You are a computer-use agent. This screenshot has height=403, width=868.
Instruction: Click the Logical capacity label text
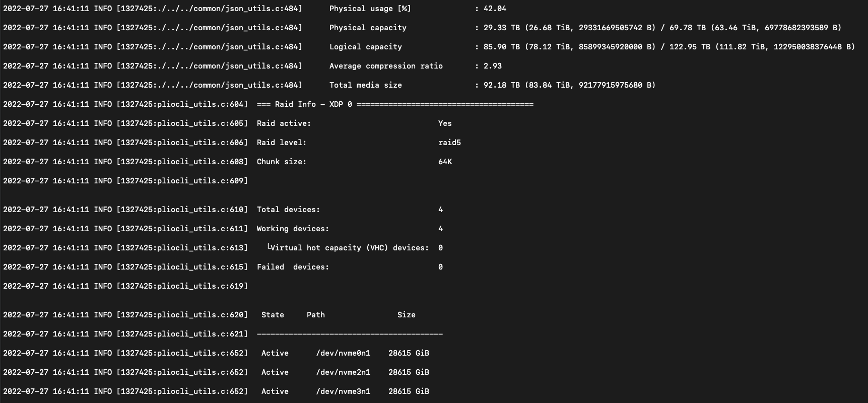point(366,47)
